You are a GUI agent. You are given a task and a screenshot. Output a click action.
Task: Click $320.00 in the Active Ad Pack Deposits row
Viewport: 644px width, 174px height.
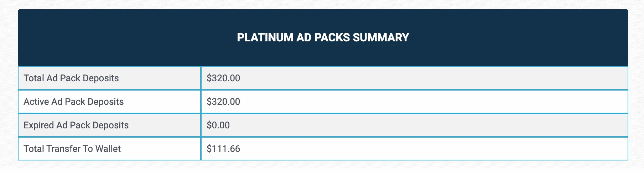(x=223, y=102)
